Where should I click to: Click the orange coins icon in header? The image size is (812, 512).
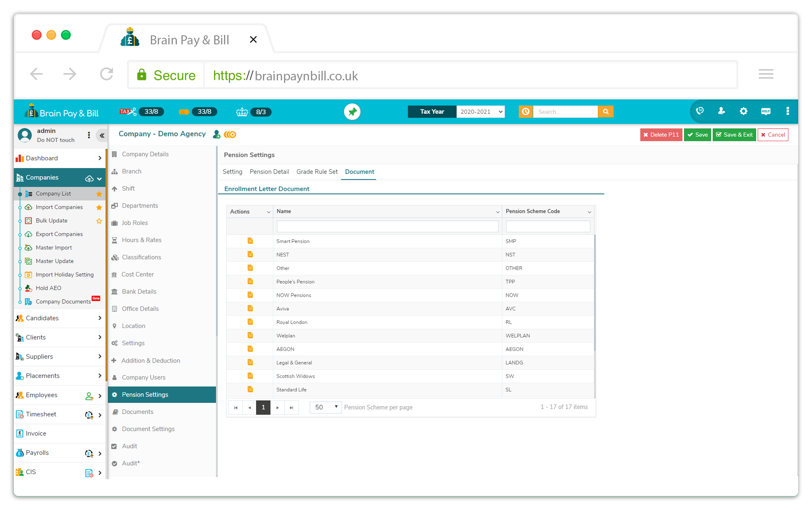184,112
